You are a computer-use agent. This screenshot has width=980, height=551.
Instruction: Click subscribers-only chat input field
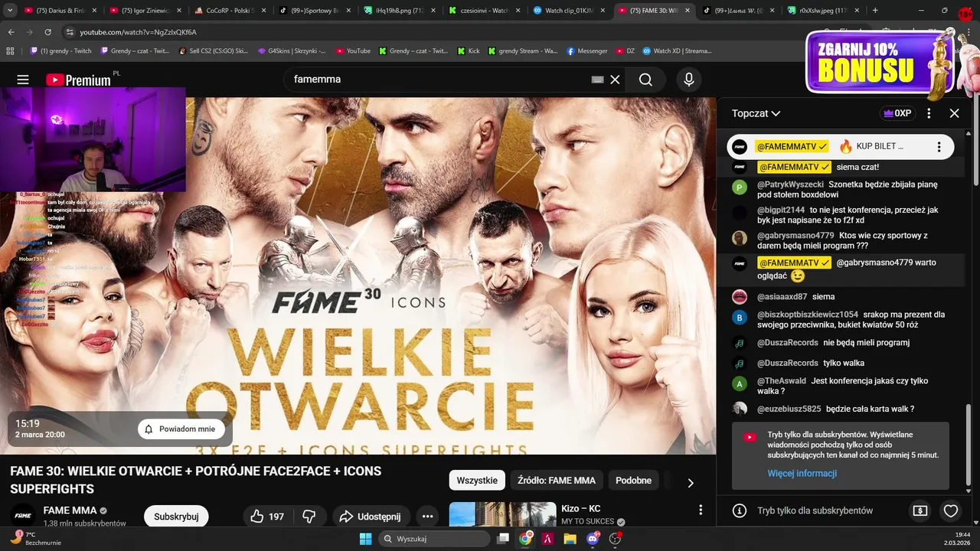pyautogui.click(x=815, y=510)
